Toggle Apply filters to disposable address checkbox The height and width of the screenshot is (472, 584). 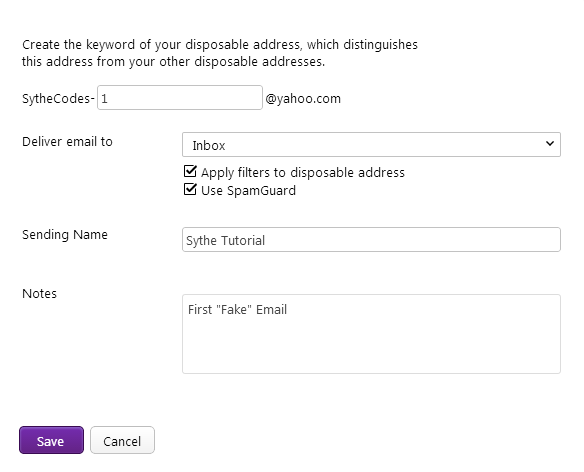190,171
